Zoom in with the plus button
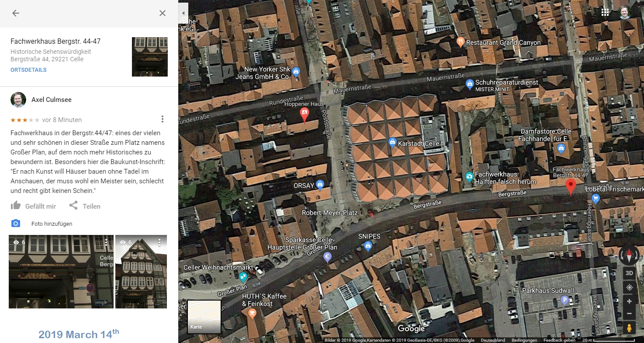Viewport: 644px width, 343px height. (x=629, y=301)
